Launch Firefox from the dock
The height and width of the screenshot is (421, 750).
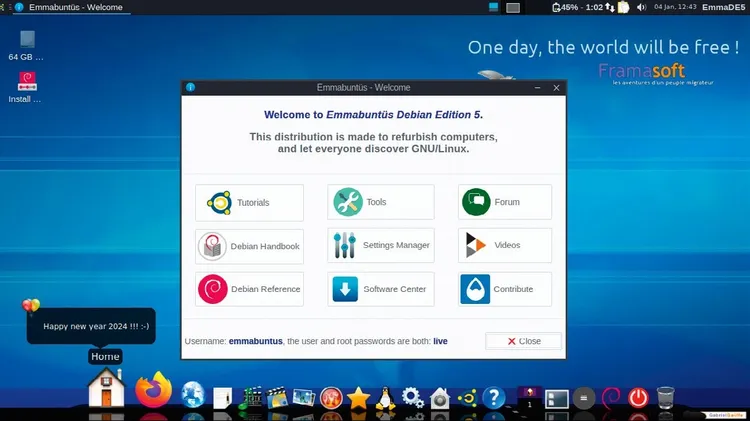pyautogui.click(x=153, y=390)
